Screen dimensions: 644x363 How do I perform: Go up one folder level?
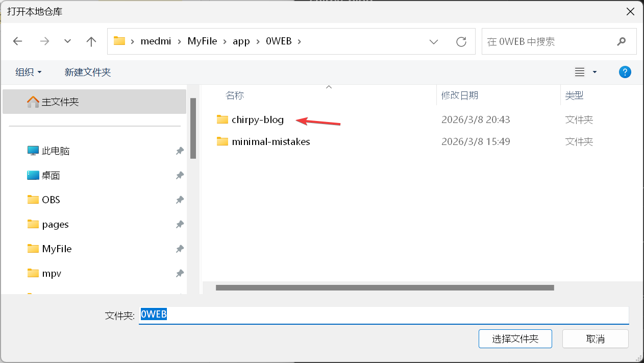[91, 41]
